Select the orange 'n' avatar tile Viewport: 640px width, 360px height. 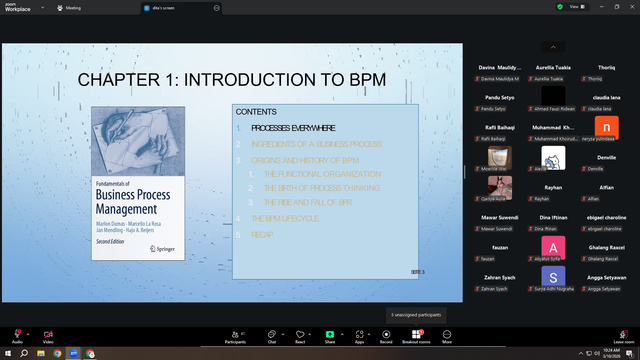click(x=607, y=127)
